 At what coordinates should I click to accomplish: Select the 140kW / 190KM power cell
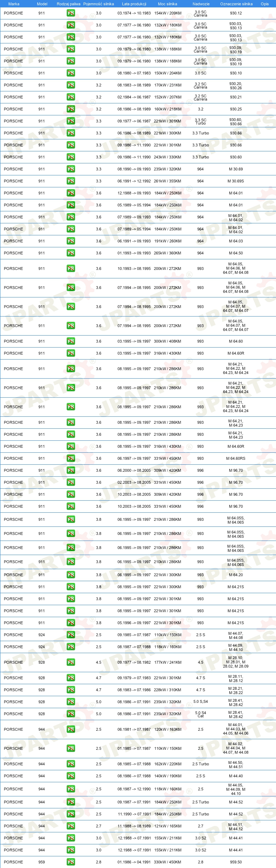168,776
